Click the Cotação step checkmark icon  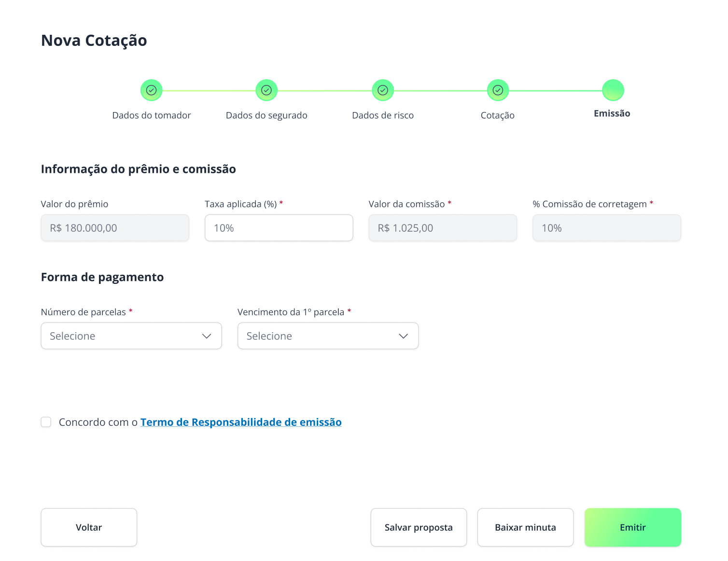tap(498, 90)
